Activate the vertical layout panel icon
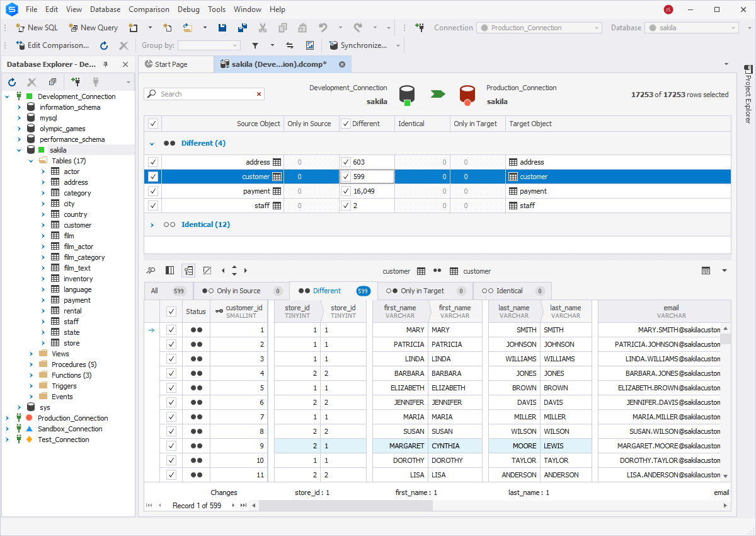This screenshot has width=756, height=536. click(x=169, y=270)
